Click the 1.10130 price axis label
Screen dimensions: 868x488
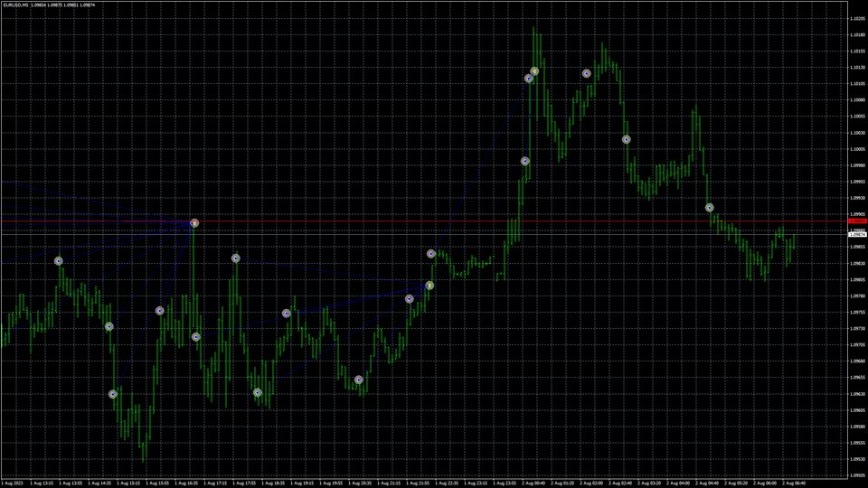pos(857,68)
